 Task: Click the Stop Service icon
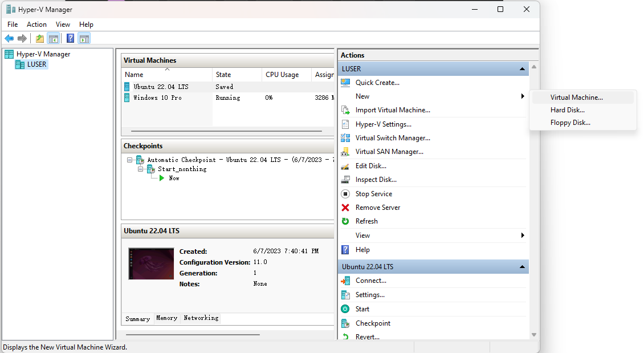click(x=345, y=193)
